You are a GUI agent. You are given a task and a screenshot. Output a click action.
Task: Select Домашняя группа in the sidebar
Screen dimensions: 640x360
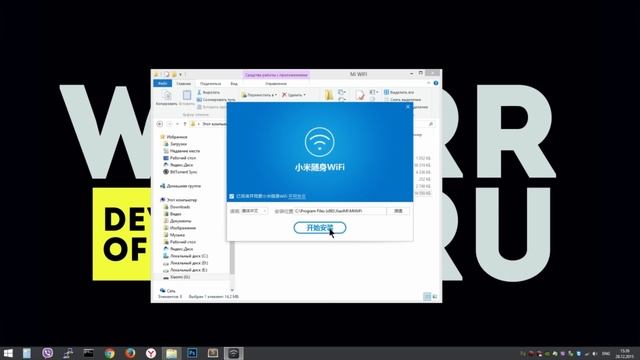pyautogui.click(x=180, y=186)
